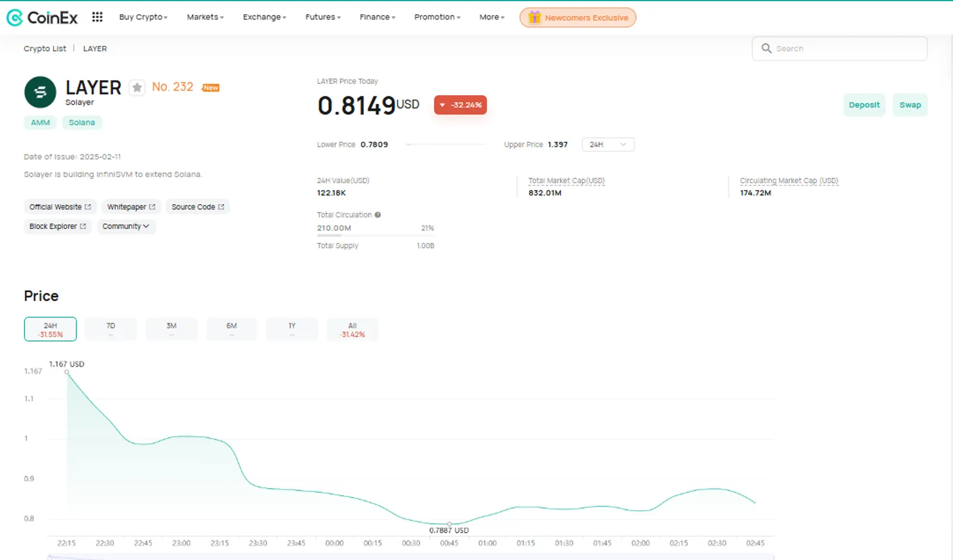Open the Block Explorer link

(58, 226)
